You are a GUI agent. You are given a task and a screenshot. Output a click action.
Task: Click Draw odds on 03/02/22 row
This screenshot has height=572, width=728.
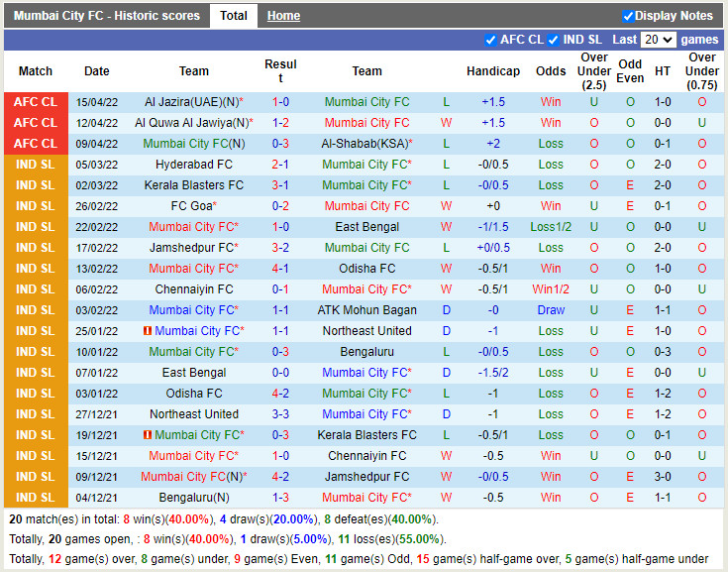pyautogui.click(x=551, y=310)
